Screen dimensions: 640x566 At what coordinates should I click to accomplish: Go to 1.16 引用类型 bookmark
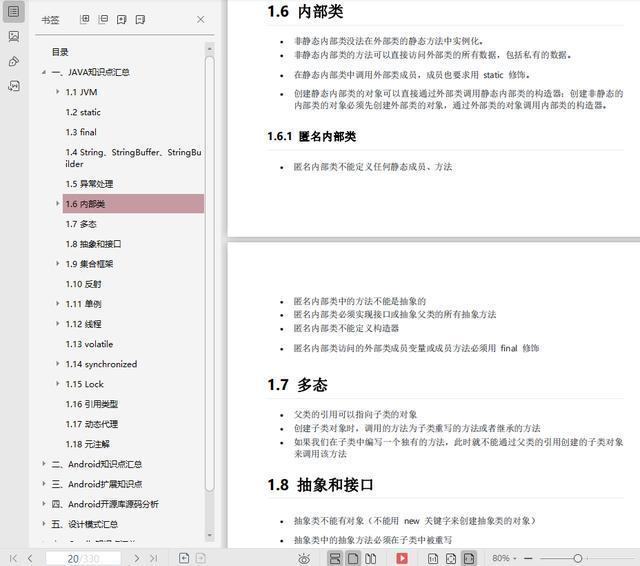pyautogui.click(x=91, y=404)
